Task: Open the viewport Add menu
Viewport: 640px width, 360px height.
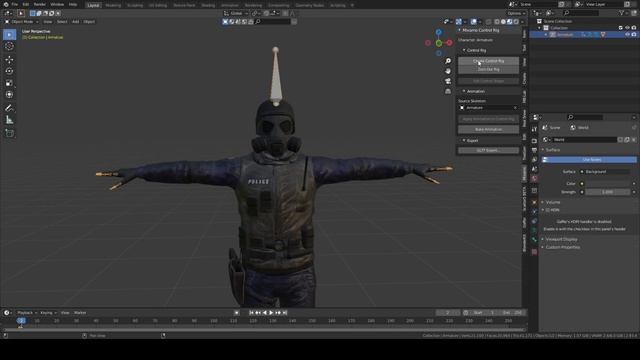Action: [x=76, y=22]
